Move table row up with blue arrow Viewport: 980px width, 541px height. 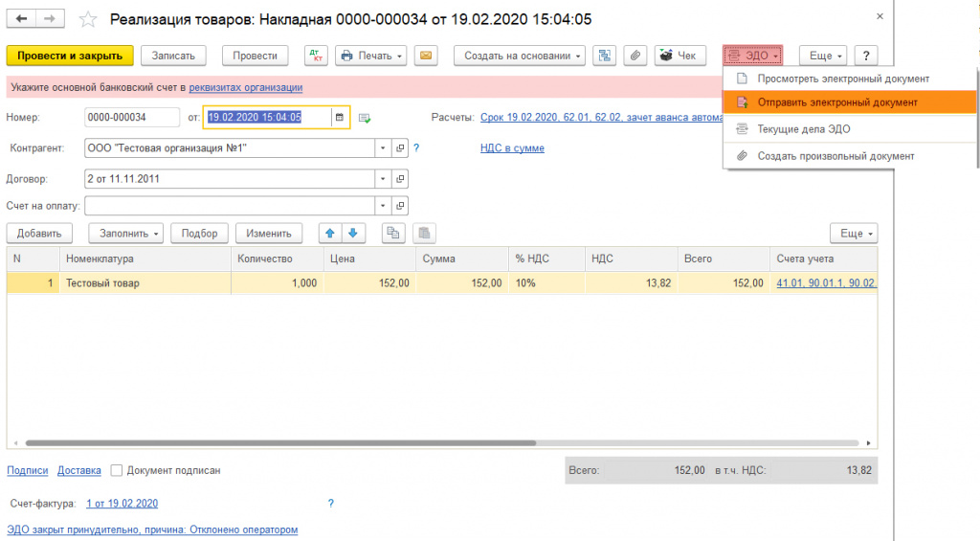point(330,234)
